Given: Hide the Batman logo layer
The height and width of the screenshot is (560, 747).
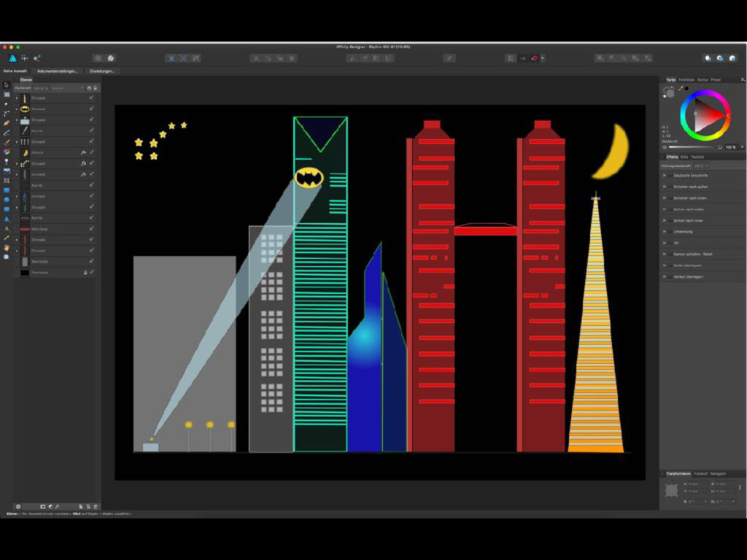Looking at the screenshot, I should pyautogui.click(x=91, y=109).
